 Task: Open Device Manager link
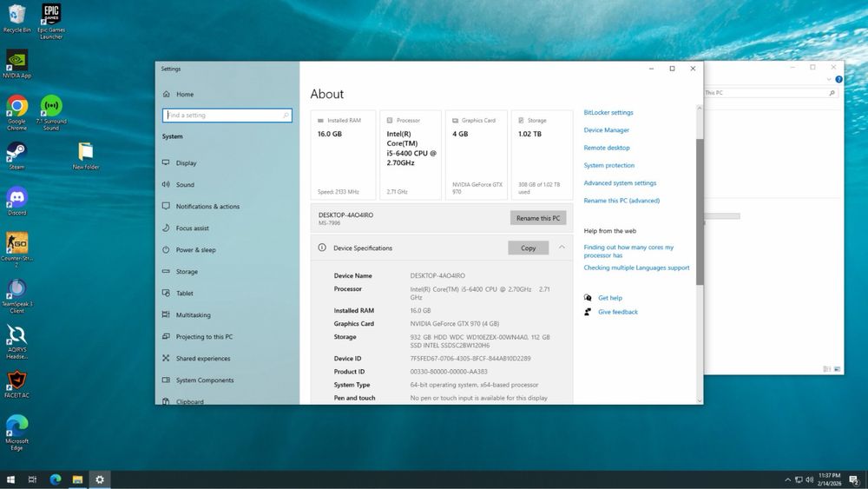606,130
